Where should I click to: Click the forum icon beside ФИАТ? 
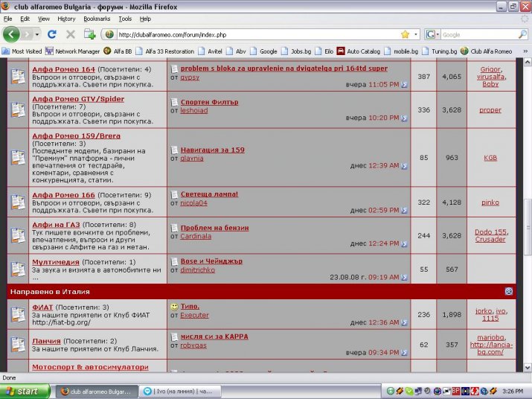18,312
